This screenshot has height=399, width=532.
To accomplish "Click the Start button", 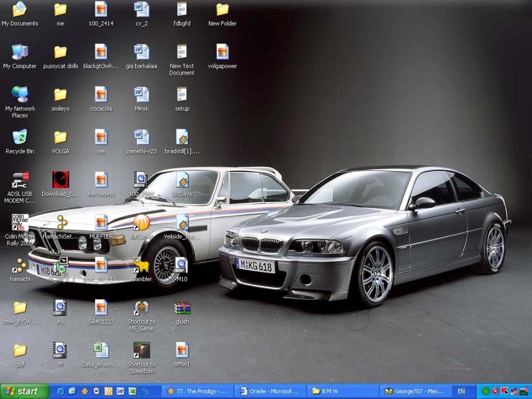I will pyautogui.click(x=24, y=391).
